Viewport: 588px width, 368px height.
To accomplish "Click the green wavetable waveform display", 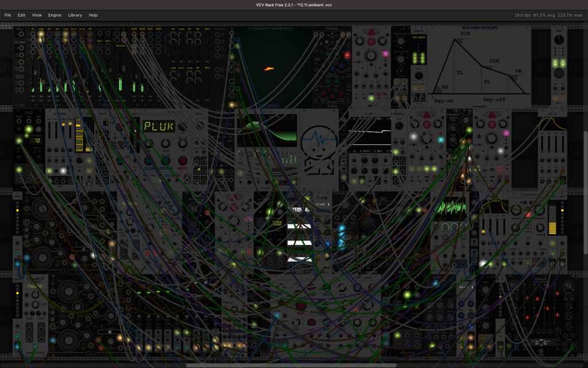I will [x=267, y=131].
